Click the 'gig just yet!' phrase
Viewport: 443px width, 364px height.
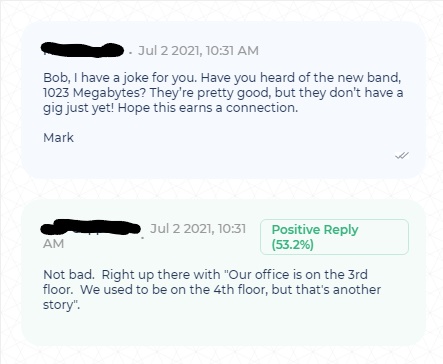(79, 108)
